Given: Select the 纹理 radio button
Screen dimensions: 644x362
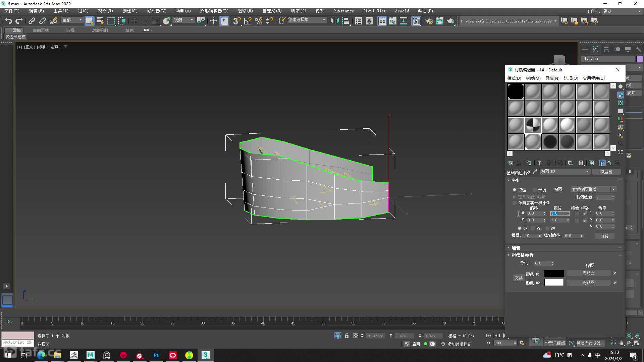Looking at the screenshot, I should [515, 190].
